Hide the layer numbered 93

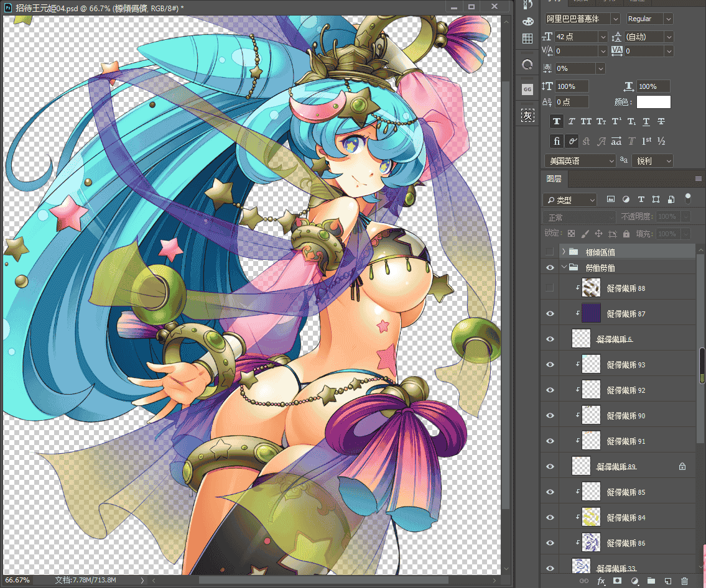tap(550, 364)
